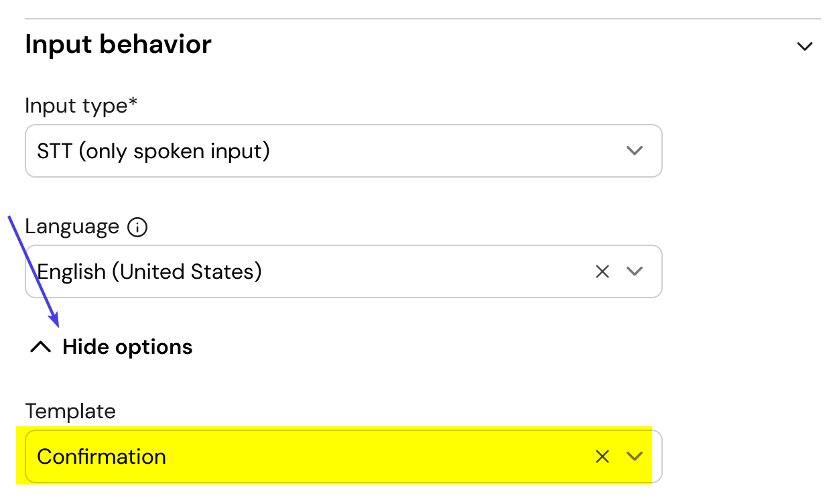Viewport: 835px width, 504px height.
Task: Open the Language combo box
Action: click(x=344, y=271)
